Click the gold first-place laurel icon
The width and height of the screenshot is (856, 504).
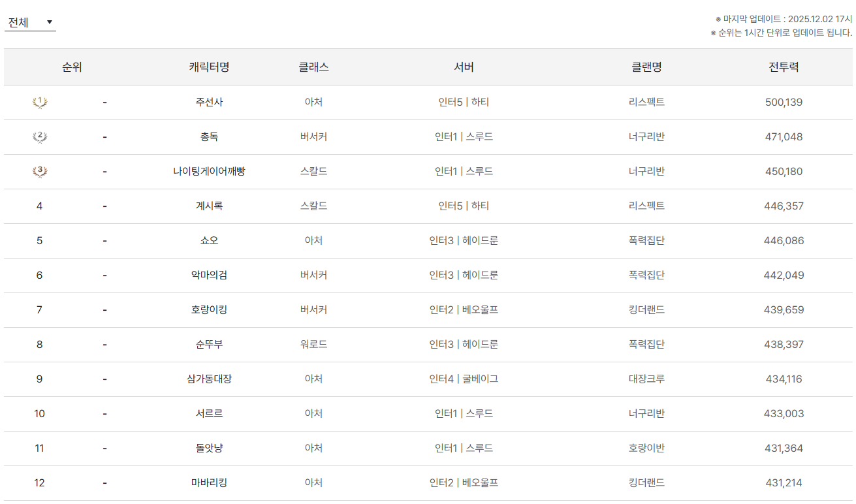[x=40, y=102]
